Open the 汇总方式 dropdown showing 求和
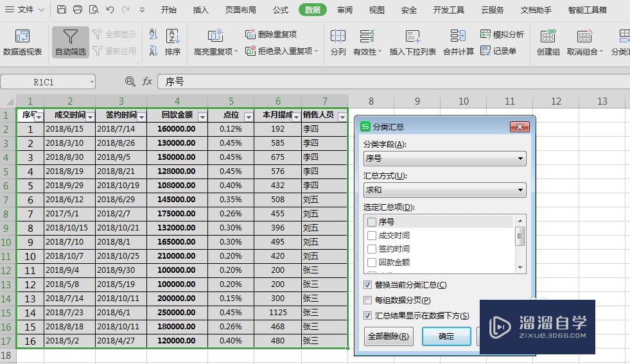This screenshot has height=364, width=630. (x=445, y=189)
